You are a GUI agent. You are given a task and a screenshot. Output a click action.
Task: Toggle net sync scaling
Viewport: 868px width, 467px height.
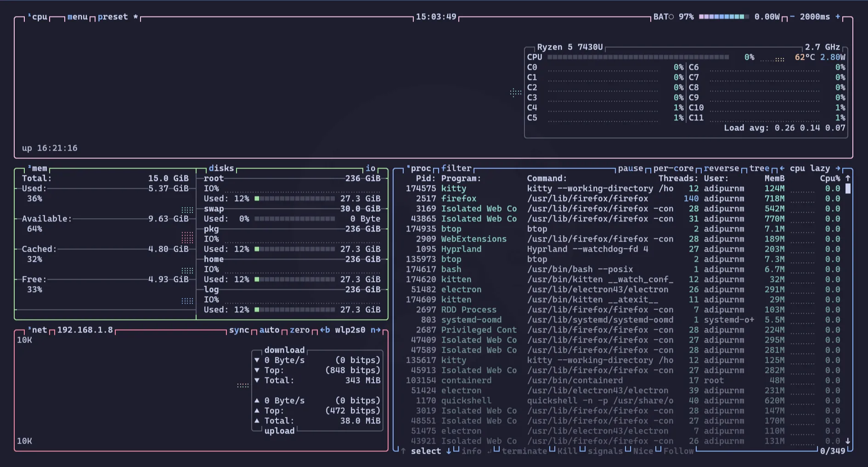[239, 330]
